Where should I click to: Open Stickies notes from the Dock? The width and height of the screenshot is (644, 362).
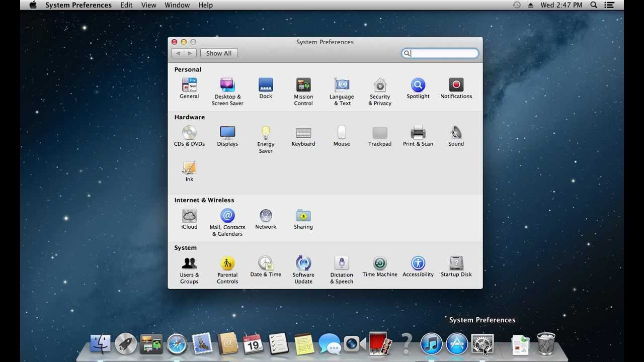[x=304, y=344]
